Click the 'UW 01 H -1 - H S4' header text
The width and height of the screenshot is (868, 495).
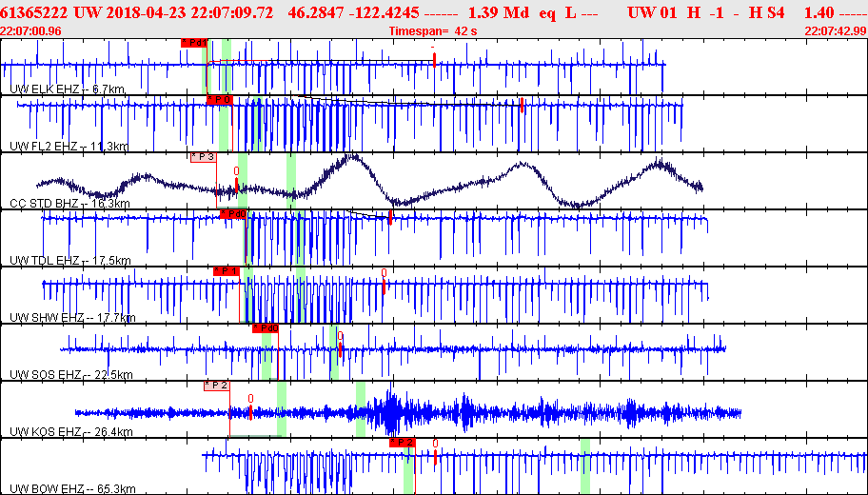pyautogui.click(x=706, y=12)
